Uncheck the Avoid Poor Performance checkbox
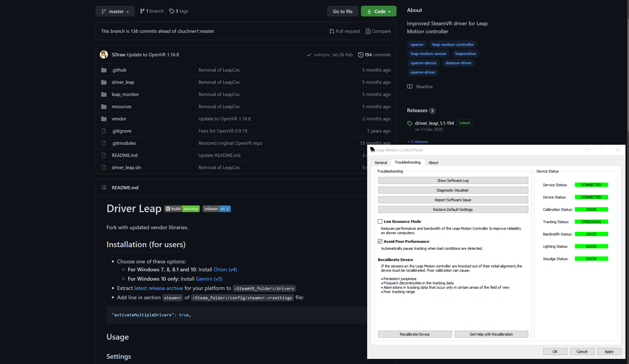Viewport: 629px width, 364px height. click(380, 241)
